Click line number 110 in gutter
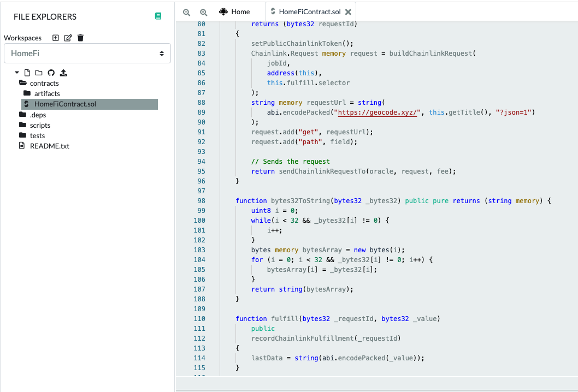This screenshot has height=392, width=578. click(x=199, y=318)
